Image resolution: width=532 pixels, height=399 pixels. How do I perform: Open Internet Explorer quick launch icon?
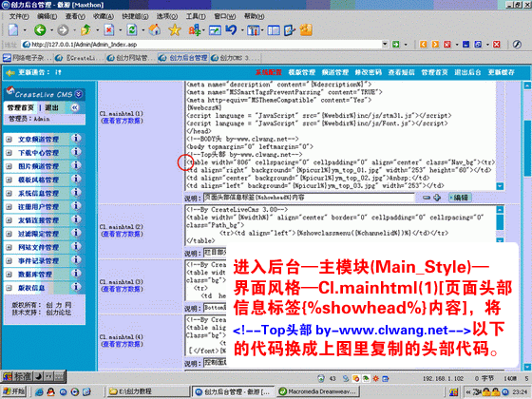(x=39, y=391)
